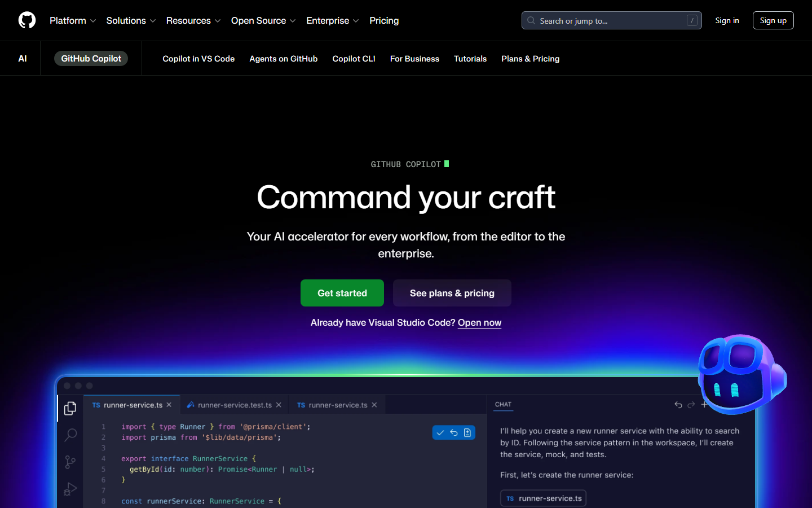Close the first runner-service.ts tab
Image resolution: width=812 pixels, height=508 pixels.
tap(169, 405)
